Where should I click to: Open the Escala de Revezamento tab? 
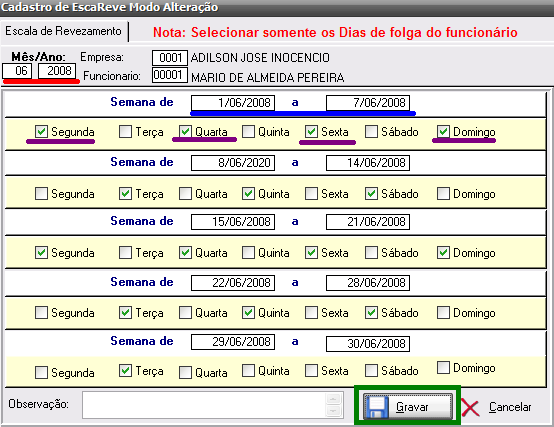tap(64, 31)
